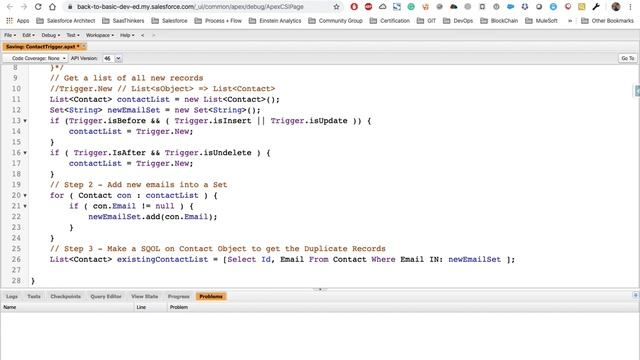Screen dimensions: 640x360
Task: Select the Problems tab
Action: click(211, 296)
